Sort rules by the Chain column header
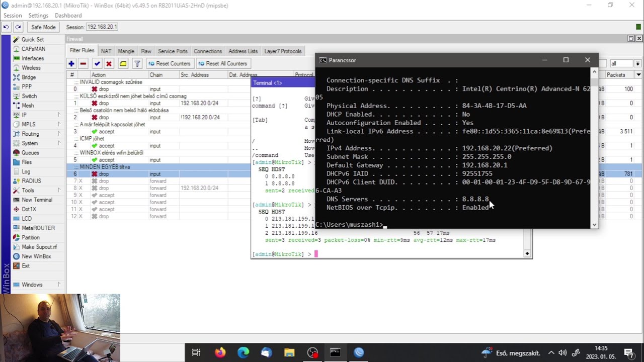 [163, 75]
